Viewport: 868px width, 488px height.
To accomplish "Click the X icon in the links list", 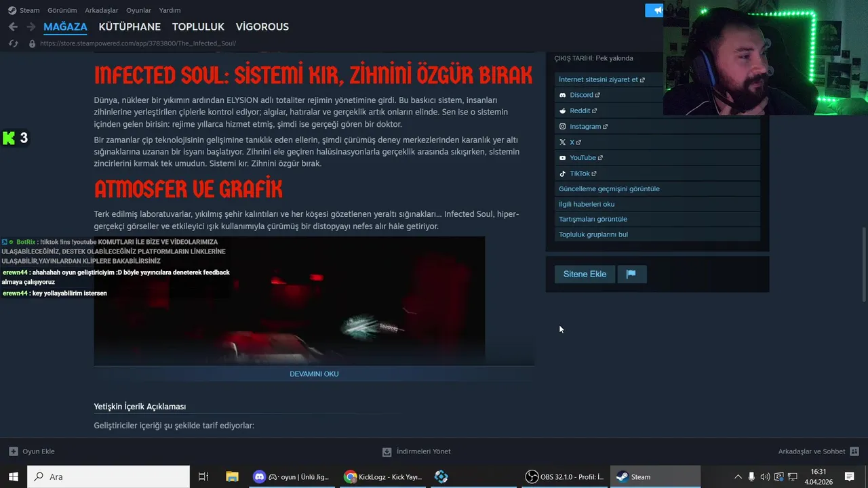I will point(563,142).
